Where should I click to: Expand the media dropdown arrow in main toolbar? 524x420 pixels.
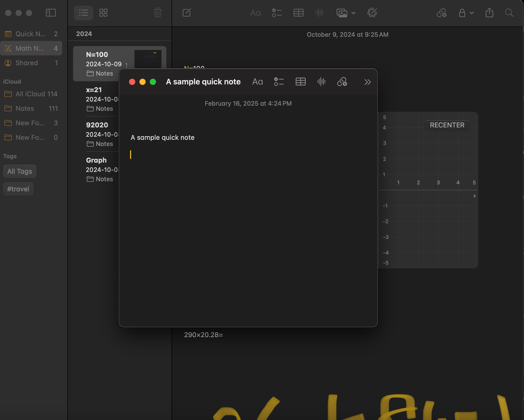pyautogui.click(x=354, y=13)
